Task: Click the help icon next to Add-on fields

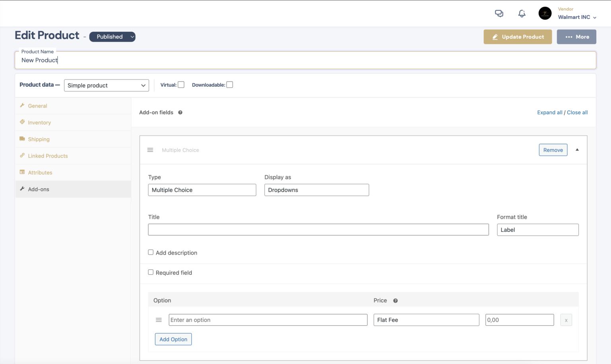Action: click(x=180, y=112)
